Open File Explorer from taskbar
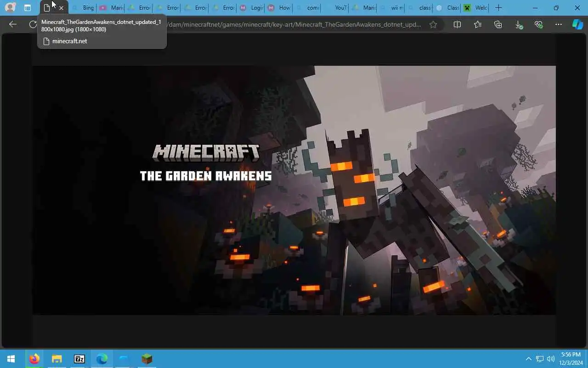 (x=57, y=359)
